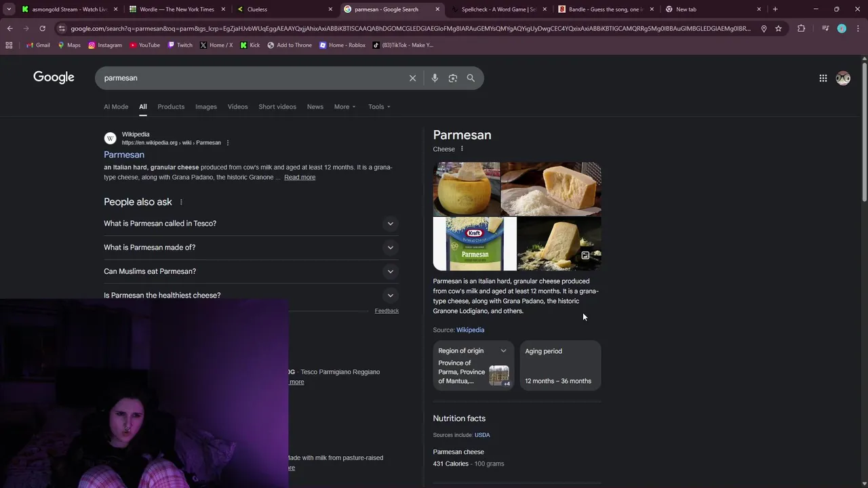This screenshot has width=868, height=488.
Task: Click the Aging period card
Action: pos(560,365)
